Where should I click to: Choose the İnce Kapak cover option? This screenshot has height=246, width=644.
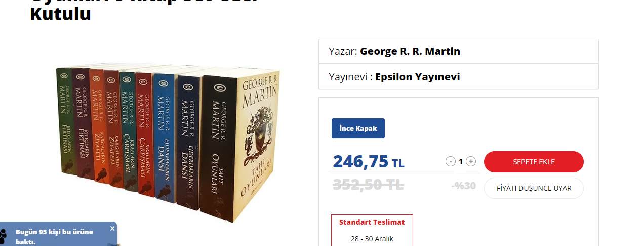[358, 128]
